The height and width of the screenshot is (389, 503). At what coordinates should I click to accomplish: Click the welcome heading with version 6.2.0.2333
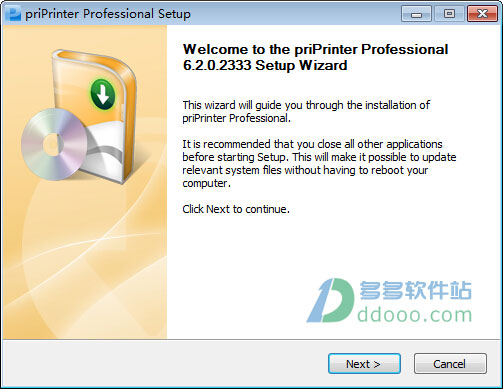(315, 57)
